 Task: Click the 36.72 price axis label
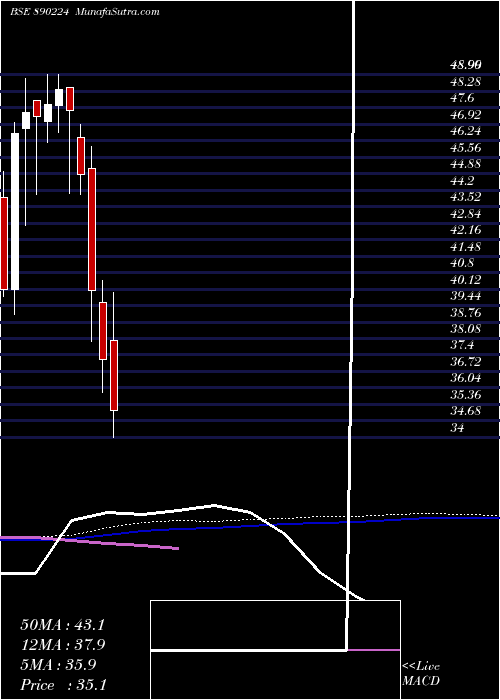tap(466, 362)
